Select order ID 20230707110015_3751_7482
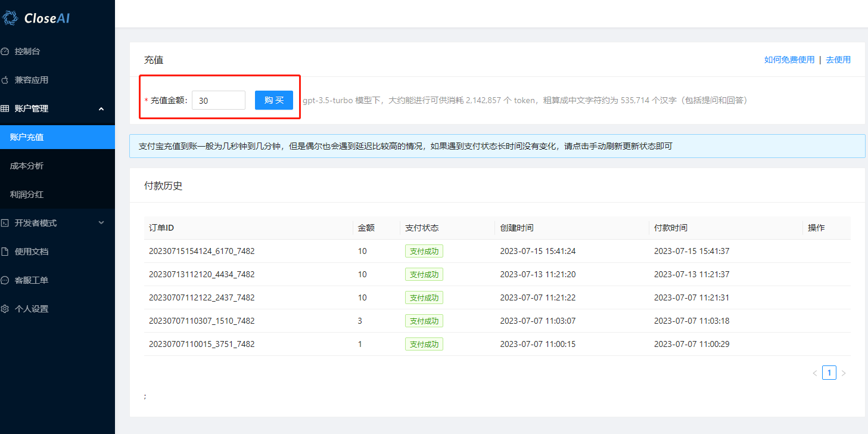The width and height of the screenshot is (868, 434). pos(202,344)
